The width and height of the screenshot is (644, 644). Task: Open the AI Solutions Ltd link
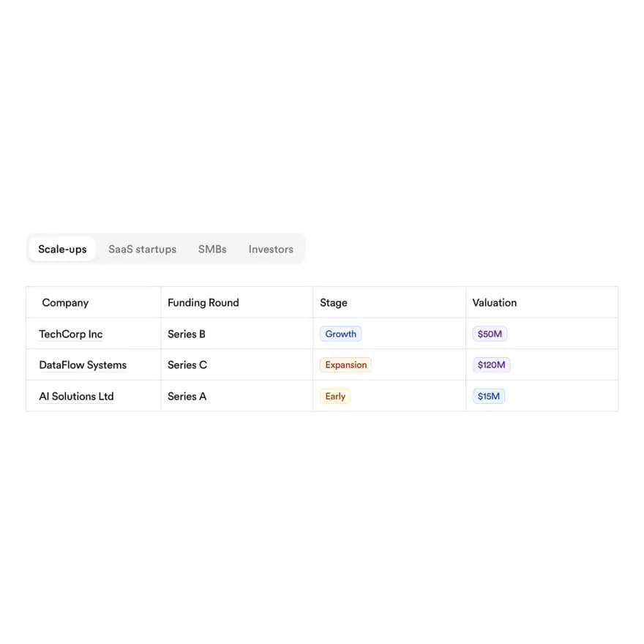pyautogui.click(x=76, y=397)
